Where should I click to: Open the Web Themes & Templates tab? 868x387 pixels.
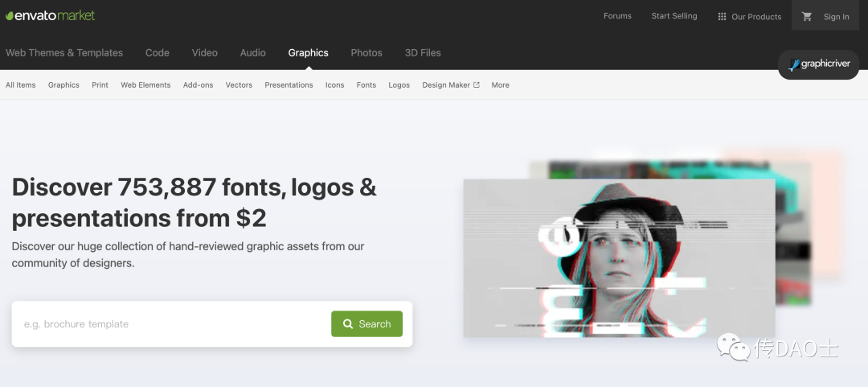point(64,52)
